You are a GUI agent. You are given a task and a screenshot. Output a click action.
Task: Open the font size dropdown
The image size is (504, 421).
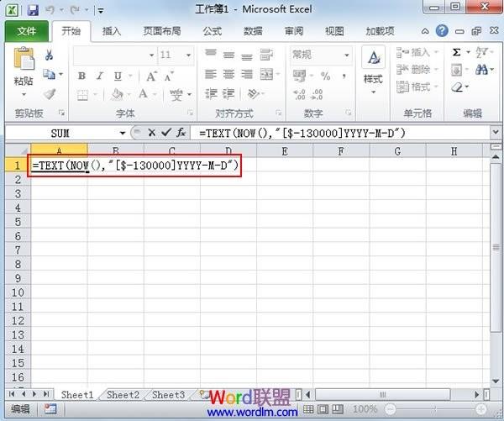pyautogui.click(x=189, y=55)
